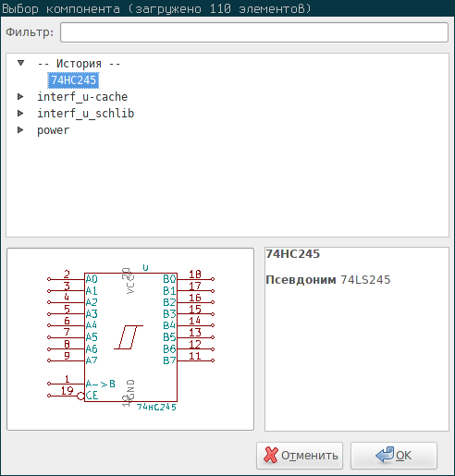Click the red X cancel icon
The image size is (455, 476).
[x=271, y=455]
